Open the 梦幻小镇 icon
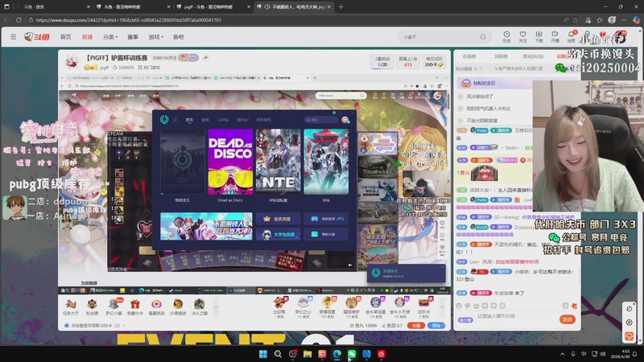 [114, 307]
